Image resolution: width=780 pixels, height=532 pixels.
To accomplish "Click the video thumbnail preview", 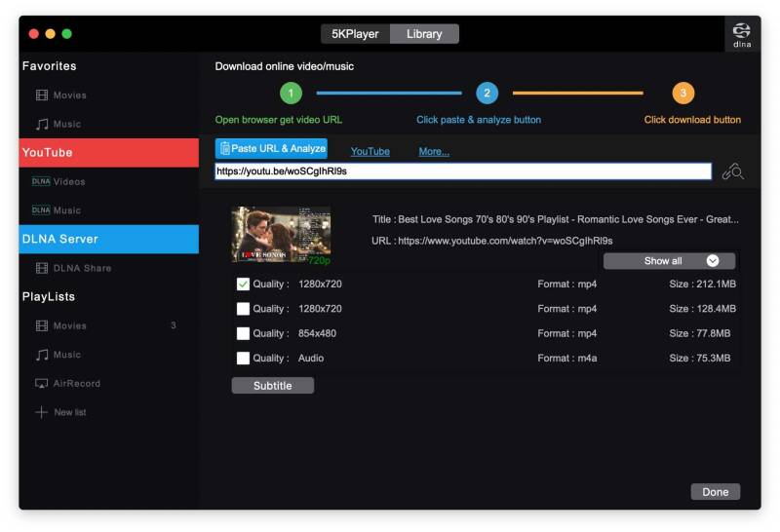I will 281,235.
